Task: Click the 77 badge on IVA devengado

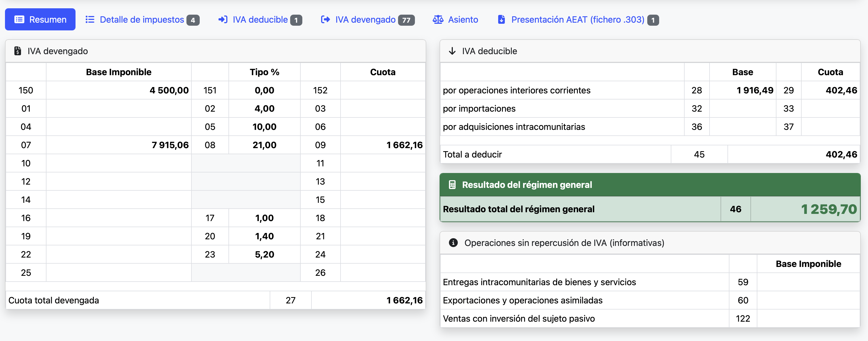Action: click(x=406, y=20)
